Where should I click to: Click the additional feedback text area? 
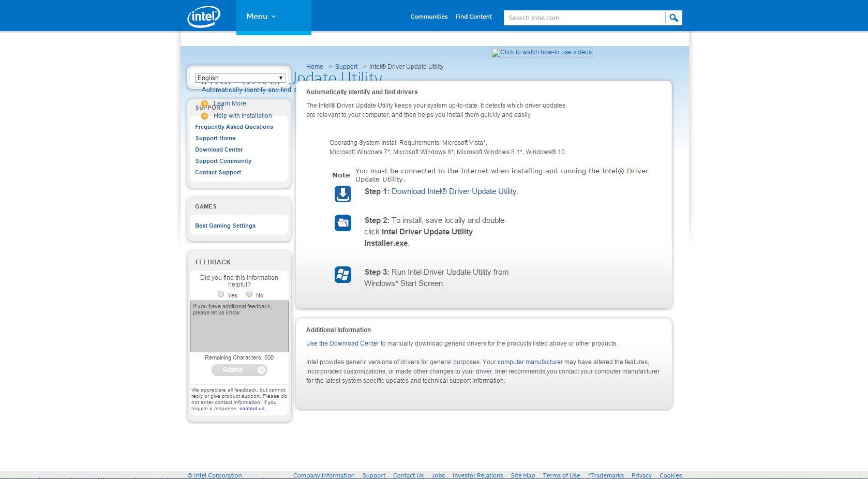coord(240,326)
